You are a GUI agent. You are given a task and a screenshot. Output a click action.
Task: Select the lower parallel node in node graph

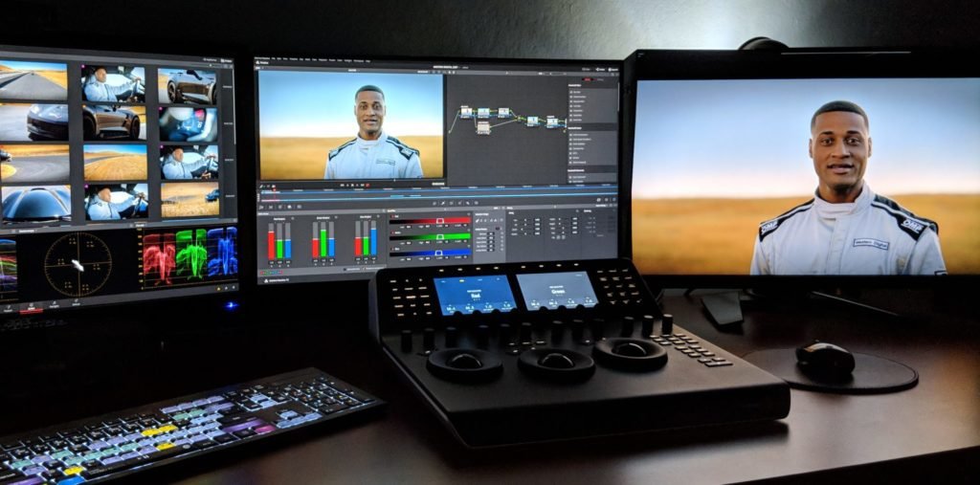click(483, 128)
